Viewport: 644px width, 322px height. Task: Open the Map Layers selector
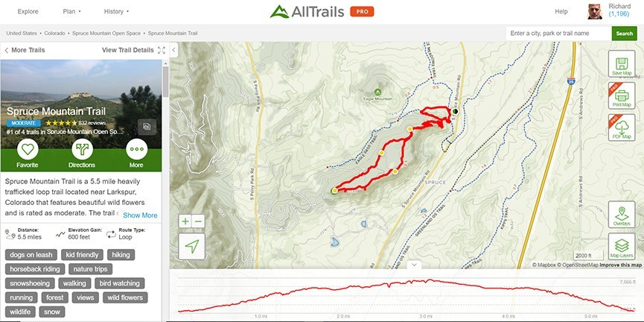[622, 247]
